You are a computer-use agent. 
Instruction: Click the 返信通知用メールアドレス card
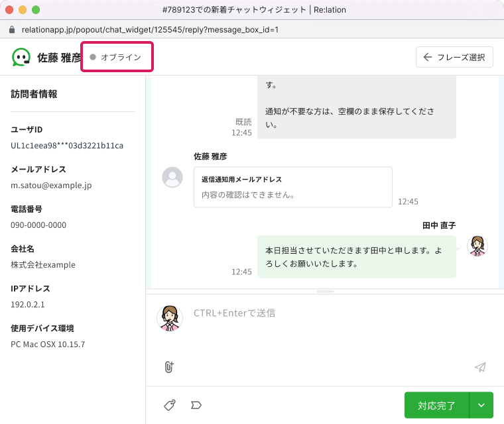pos(292,187)
